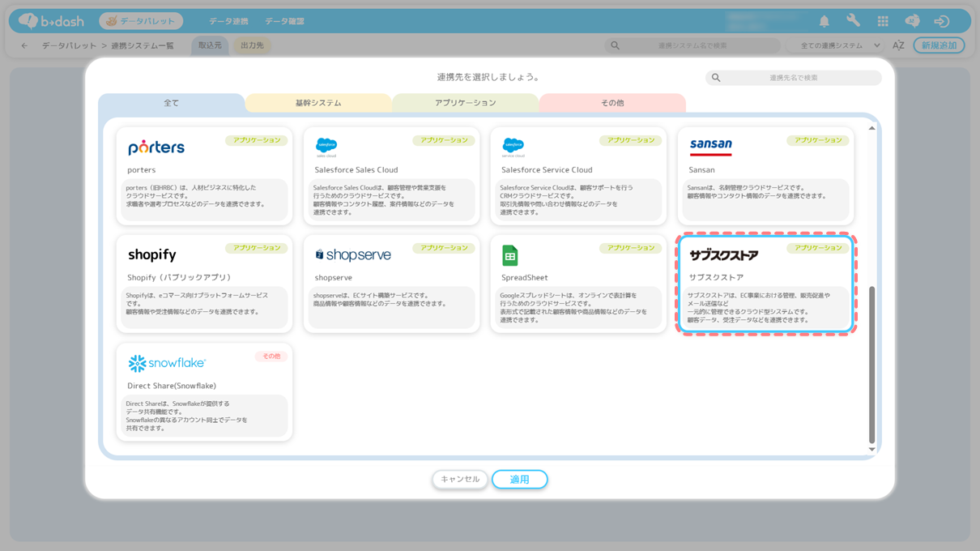
Task: Select the porters logo
Action: pyautogui.click(x=156, y=147)
